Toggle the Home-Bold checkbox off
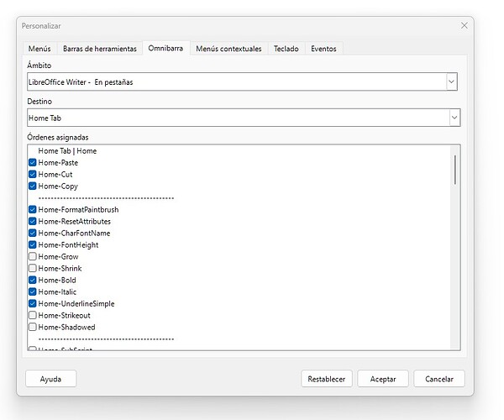This screenshot has width=504, height=420. 32,281
